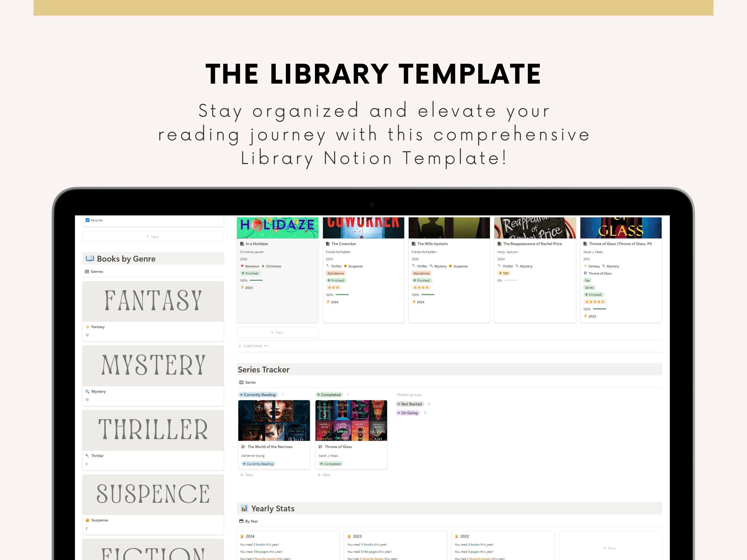Click the Completed group header
The height and width of the screenshot is (560, 747).
coord(329,394)
